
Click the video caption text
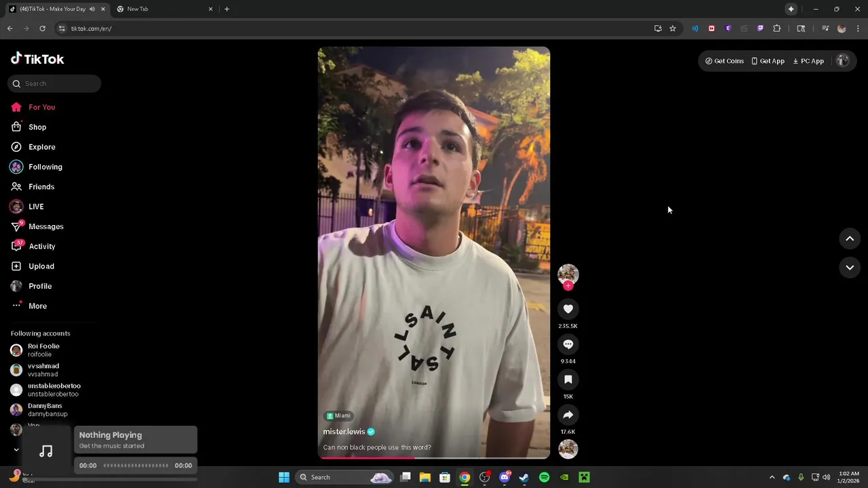coord(377,447)
